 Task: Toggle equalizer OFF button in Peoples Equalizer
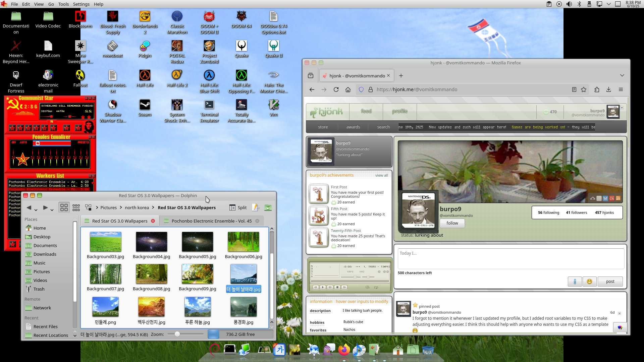[x=14, y=142]
